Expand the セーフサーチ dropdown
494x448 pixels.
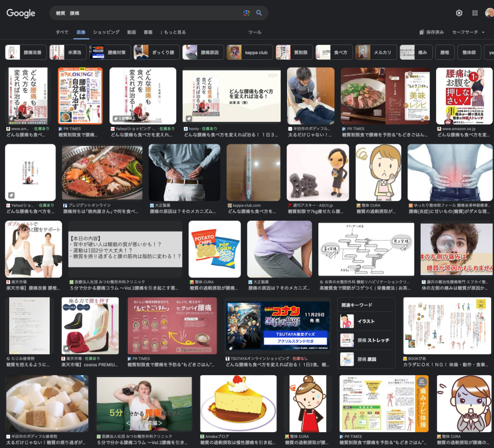coord(468,32)
